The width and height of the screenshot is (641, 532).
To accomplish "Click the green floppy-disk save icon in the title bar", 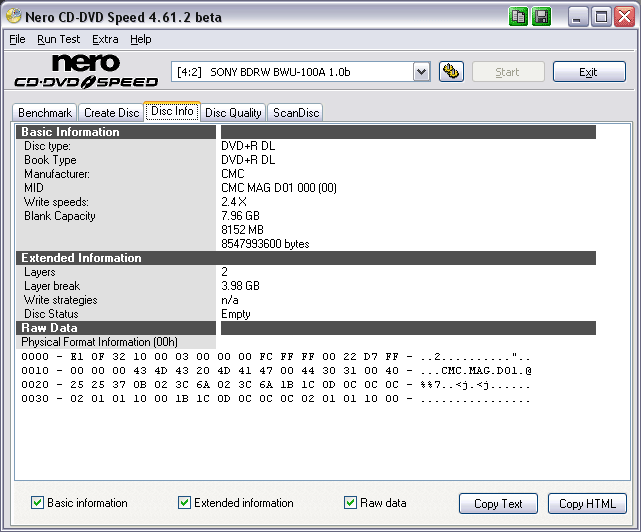I will coord(542,17).
